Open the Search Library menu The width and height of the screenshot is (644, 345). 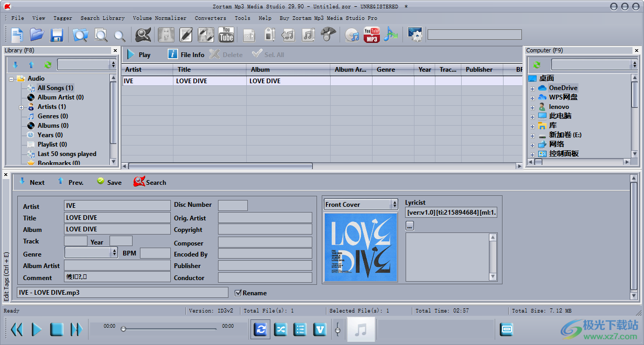(x=103, y=18)
